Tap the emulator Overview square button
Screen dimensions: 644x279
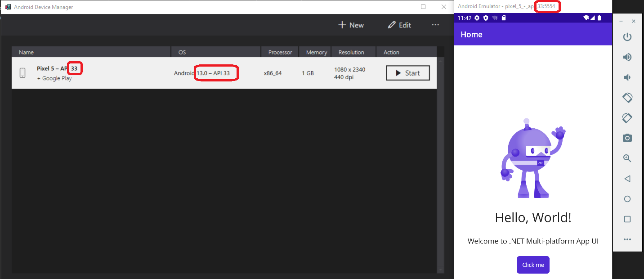[627, 219]
